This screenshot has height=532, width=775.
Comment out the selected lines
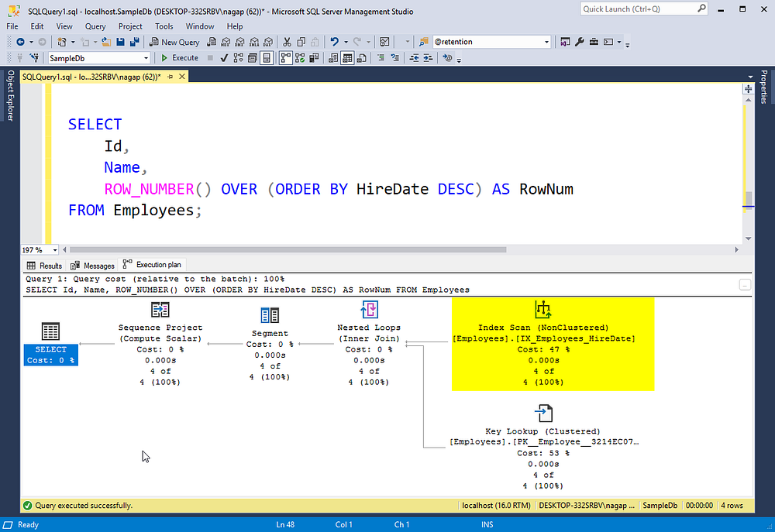click(x=381, y=57)
